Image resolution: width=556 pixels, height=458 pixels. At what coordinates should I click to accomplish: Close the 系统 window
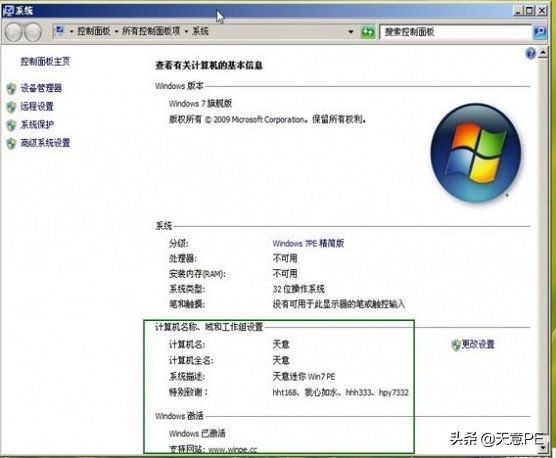click(542, 11)
